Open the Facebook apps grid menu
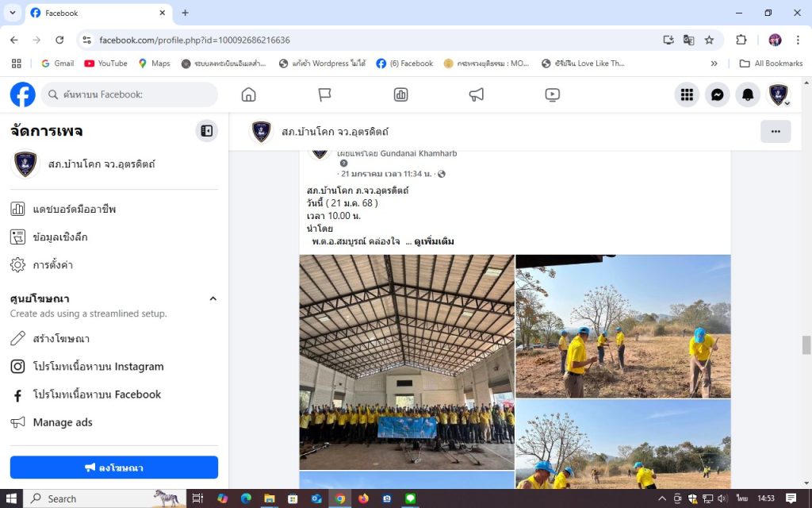This screenshot has height=508, width=812. click(687, 94)
